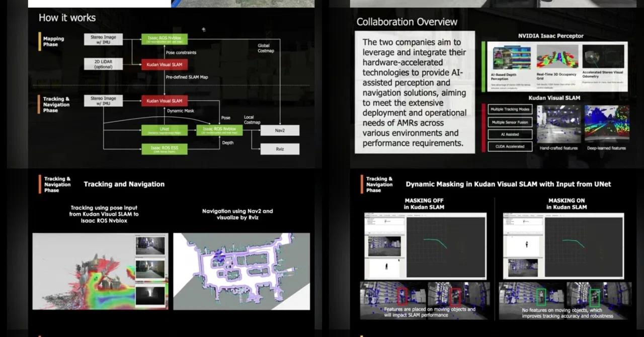The height and width of the screenshot is (337, 644).
Task: Select the 'Depth' label near Isaac ROS ESS
Action: coord(227,143)
